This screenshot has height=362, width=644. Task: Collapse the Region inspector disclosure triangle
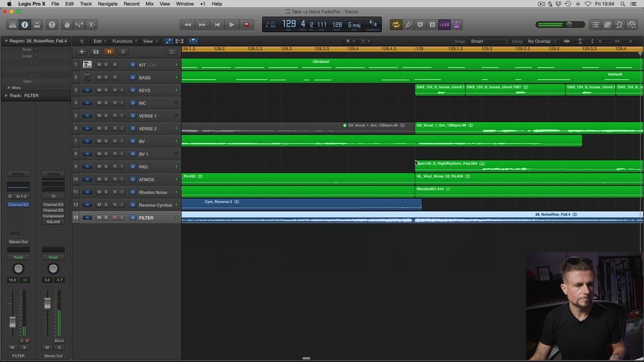(x=6, y=41)
